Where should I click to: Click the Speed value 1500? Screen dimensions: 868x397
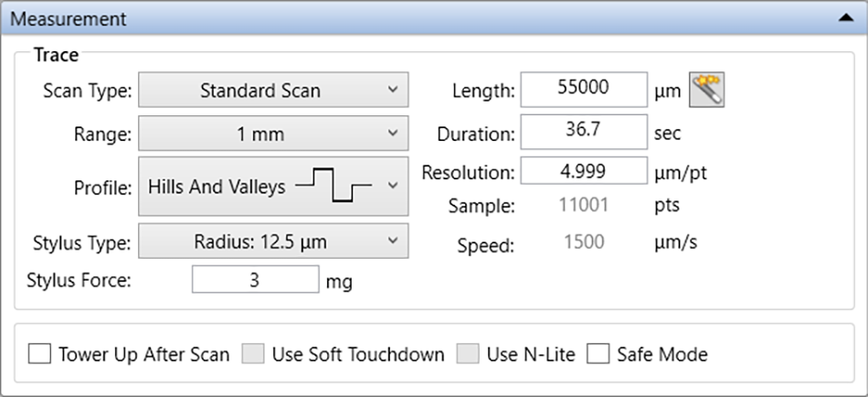point(585,242)
